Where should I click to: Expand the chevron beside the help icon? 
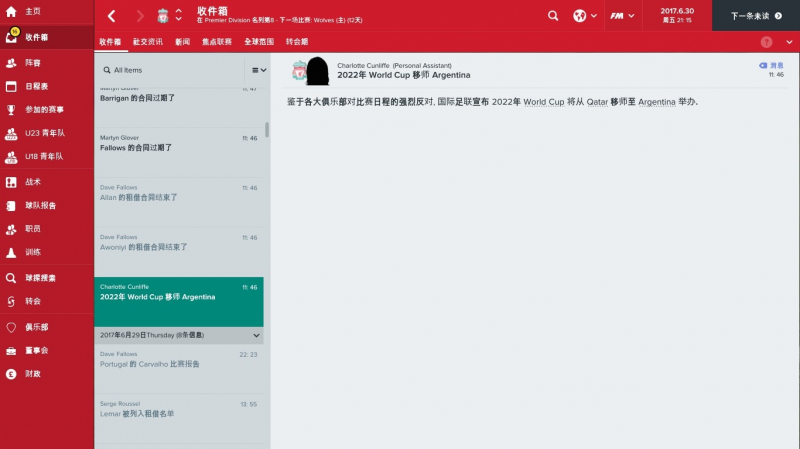pos(789,42)
